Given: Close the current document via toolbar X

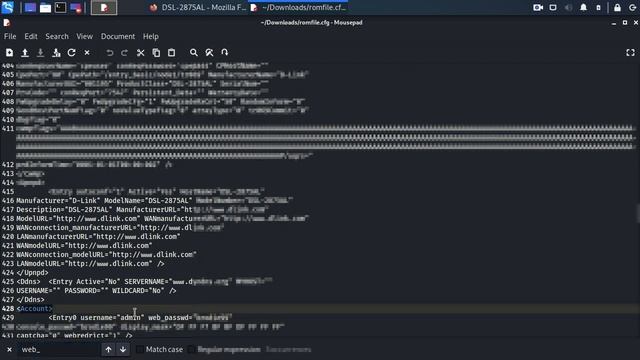Looking at the screenshot, I should 87,53.
